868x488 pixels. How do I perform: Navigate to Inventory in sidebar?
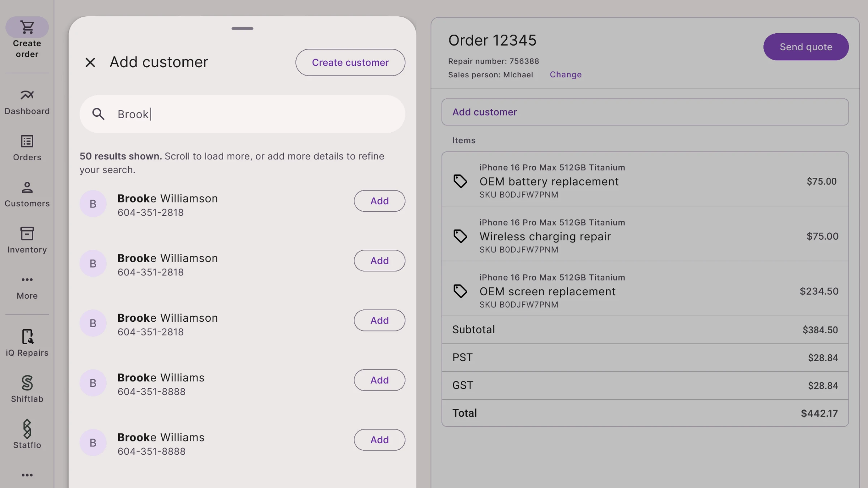click(x=27, y=241)
